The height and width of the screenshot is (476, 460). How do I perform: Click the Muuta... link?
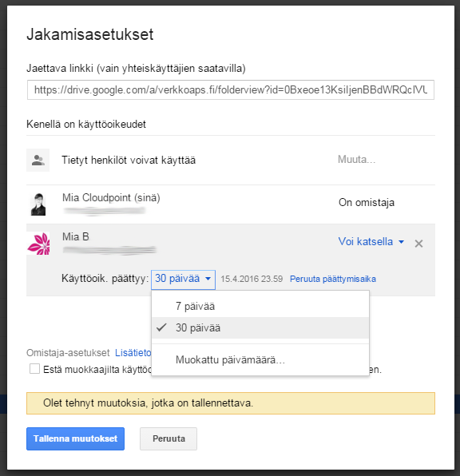356,160
